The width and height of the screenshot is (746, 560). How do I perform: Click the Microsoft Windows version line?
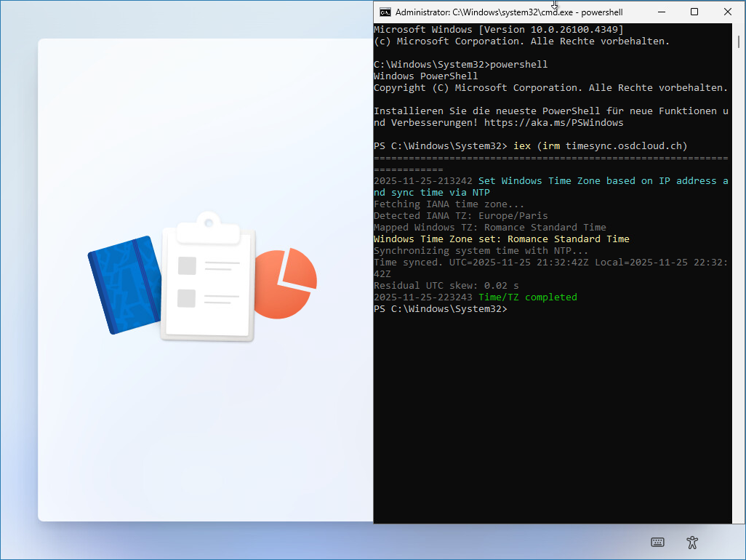point(498,30)
